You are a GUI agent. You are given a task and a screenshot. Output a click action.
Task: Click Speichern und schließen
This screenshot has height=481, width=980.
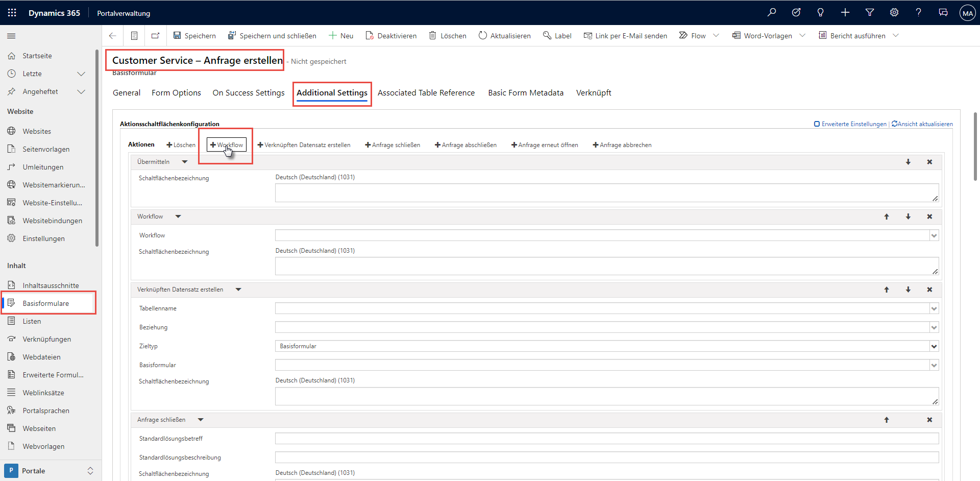coord(272,36)
